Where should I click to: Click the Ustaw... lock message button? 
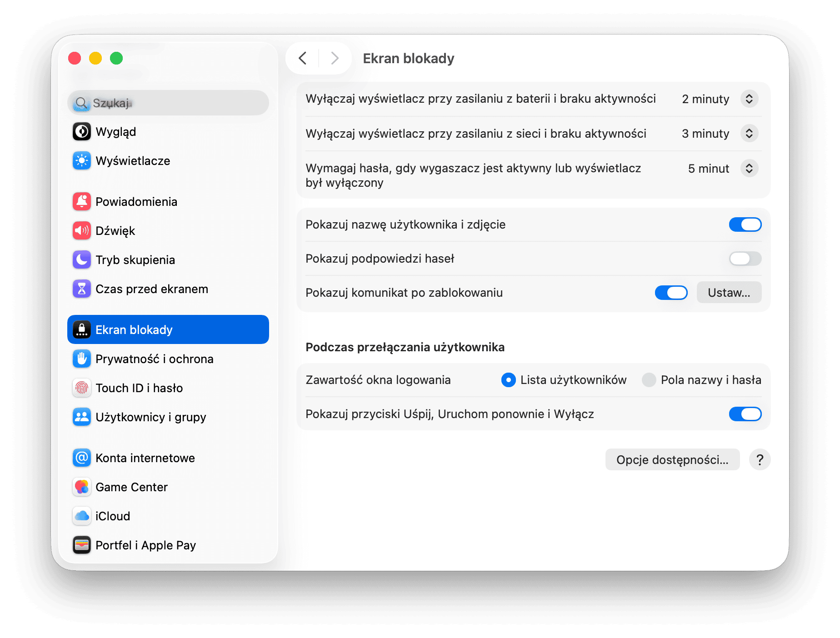tap(729, 293)
